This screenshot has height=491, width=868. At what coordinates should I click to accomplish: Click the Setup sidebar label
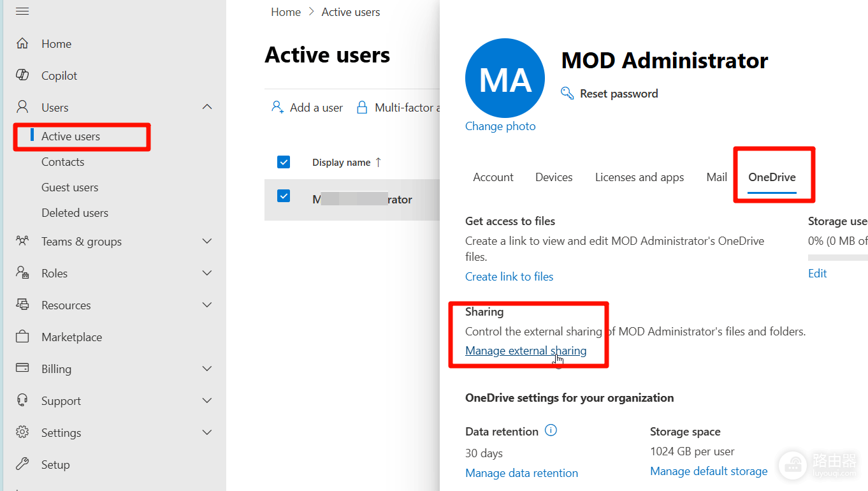click(x=55, y=465)
